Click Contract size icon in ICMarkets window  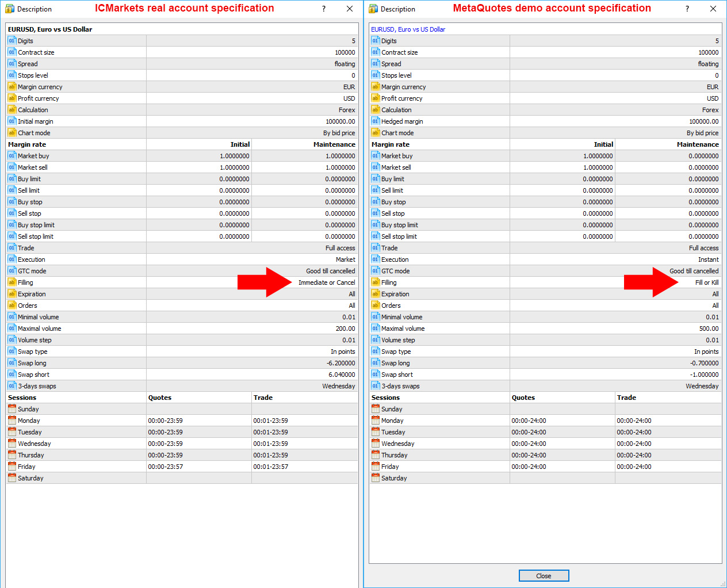(12, 52)
